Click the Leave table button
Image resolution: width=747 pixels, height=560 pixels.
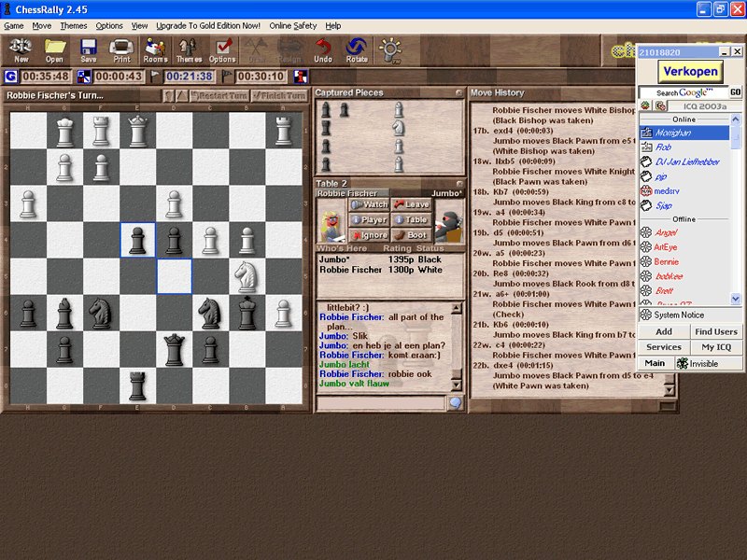click(x=411, y=204)
